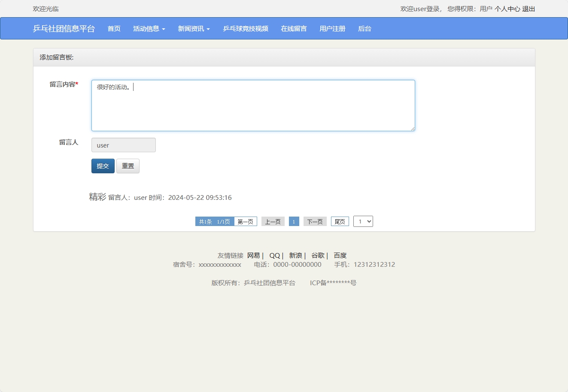Screen dimensions: 568x392
Task: Jump to 尾页 in pagination
Action: [340, 221]
